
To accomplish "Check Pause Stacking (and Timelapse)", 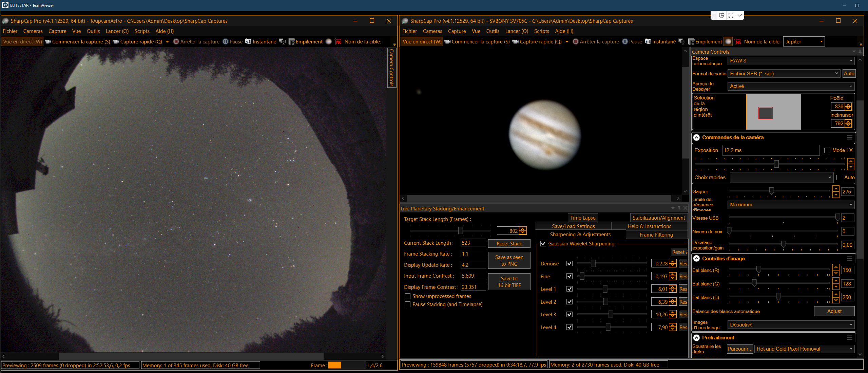I will coord(408,304).
